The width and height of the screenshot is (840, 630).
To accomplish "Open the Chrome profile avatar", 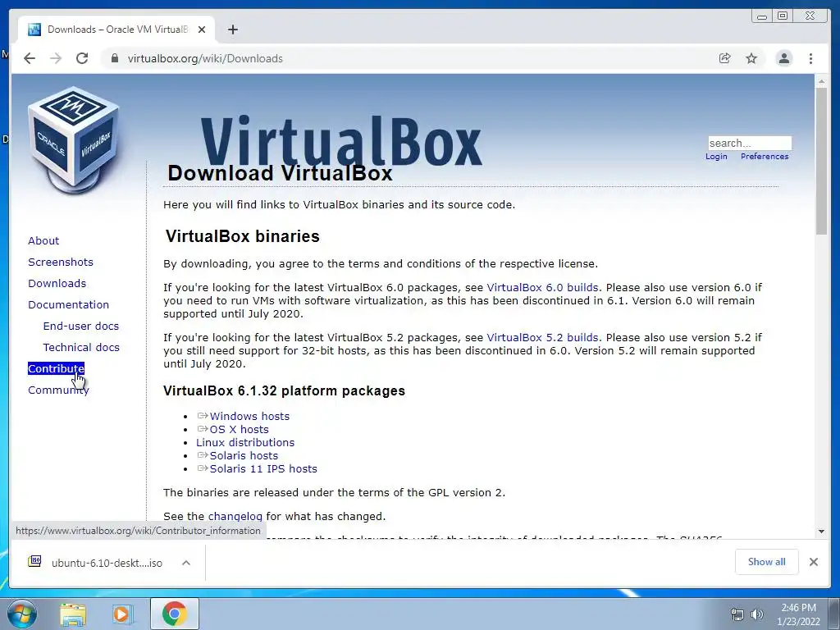I will [x=783, y=58].
